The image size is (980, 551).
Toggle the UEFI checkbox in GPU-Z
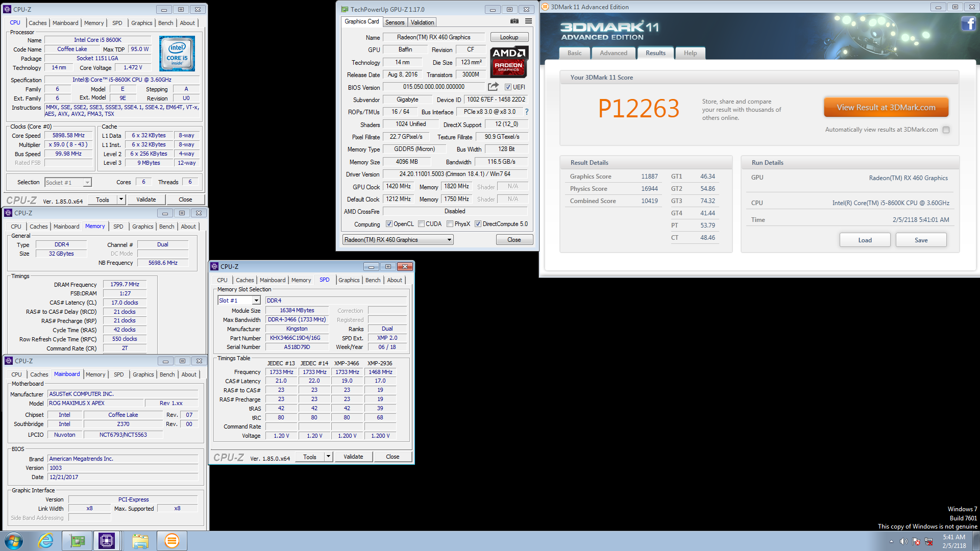point(508,87)
